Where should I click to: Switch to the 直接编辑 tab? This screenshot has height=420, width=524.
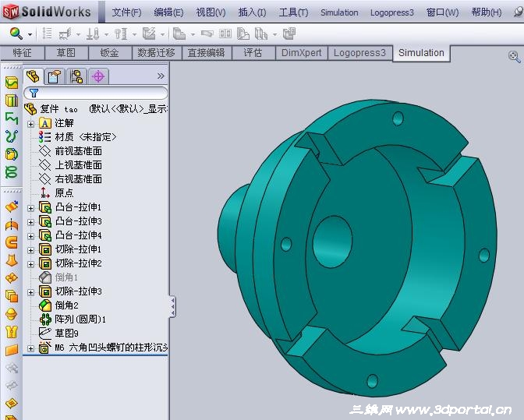(x=206, y=53)
